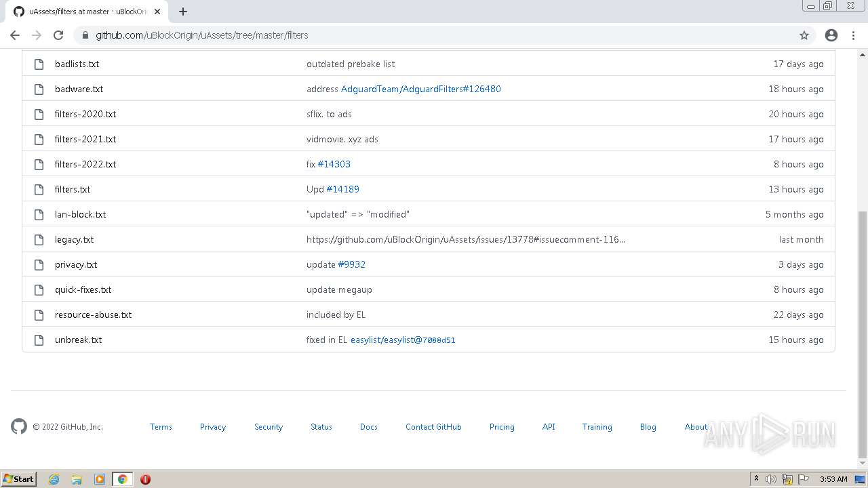
Task: Open the 'update megaup' commit message
Action: click(339, 289)
